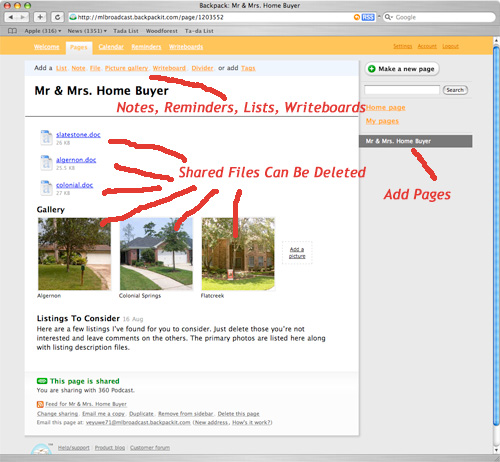Click the green shared page icon
This screenshot has width=500, height=462.
(42, 381)
